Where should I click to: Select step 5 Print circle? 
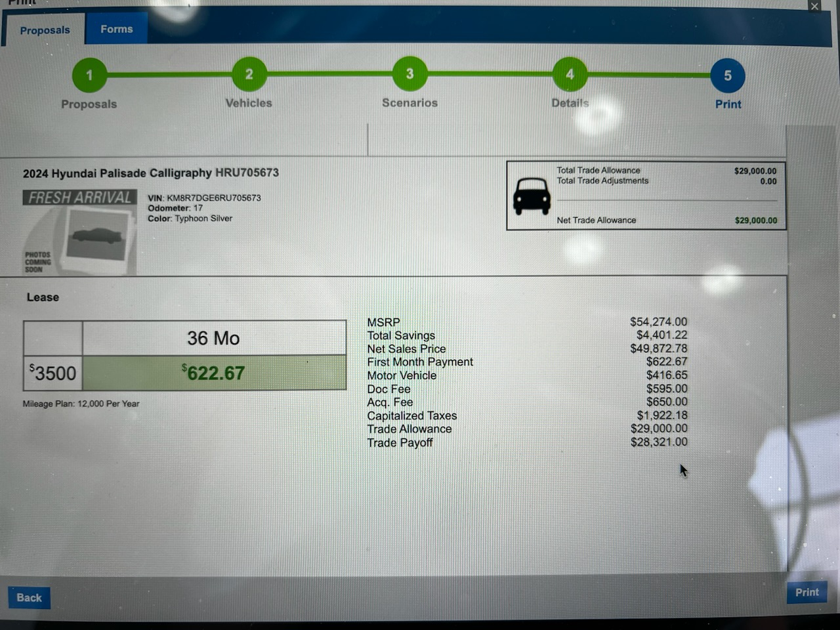[728, 75]
